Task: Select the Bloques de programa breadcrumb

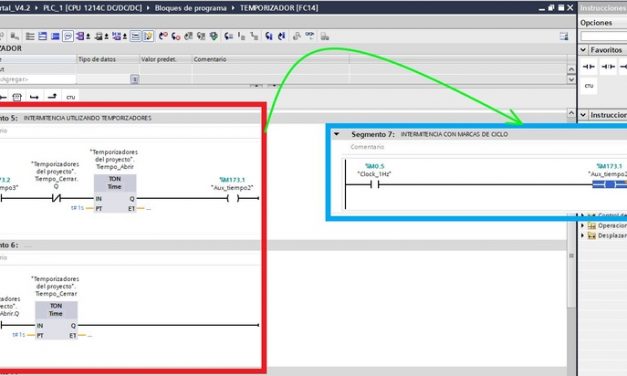Action: coord(190,8)
